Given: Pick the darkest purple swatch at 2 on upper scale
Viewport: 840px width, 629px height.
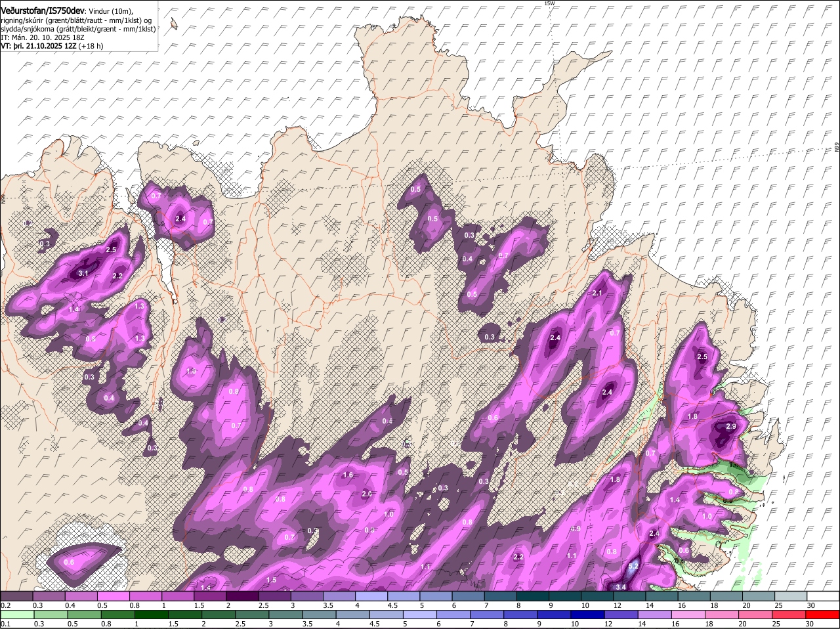Looking at the screenshot, I should pos(242,596).
